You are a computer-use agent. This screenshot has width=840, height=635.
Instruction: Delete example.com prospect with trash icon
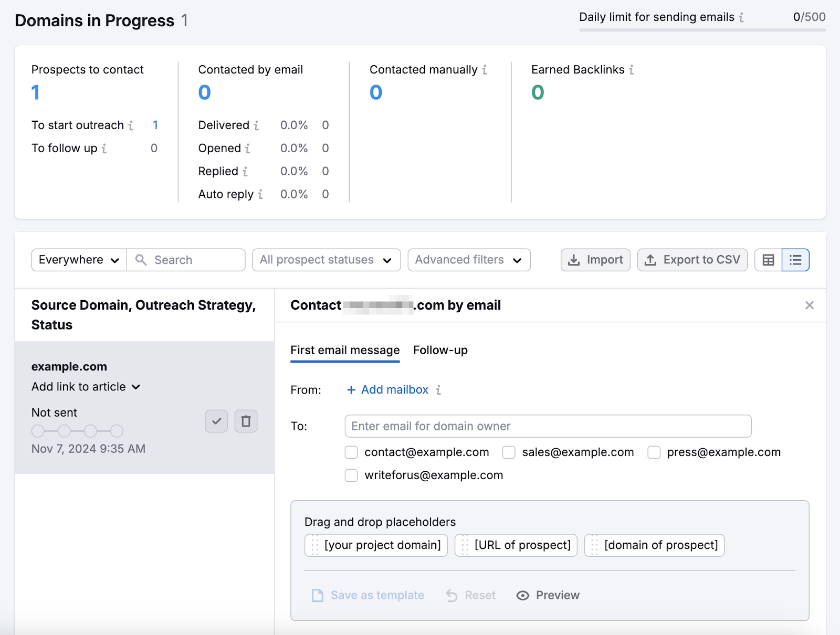click(x=246, y=421)
